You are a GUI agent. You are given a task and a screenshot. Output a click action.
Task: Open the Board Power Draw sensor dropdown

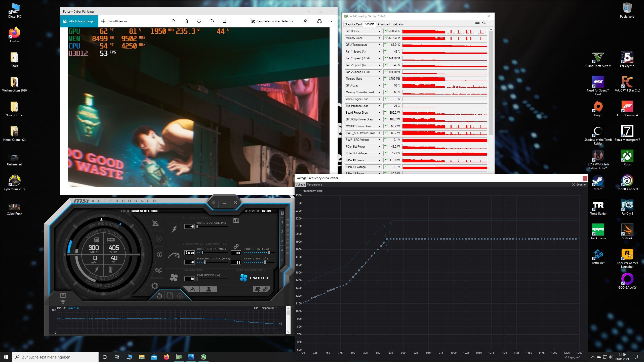coord(379,113)
